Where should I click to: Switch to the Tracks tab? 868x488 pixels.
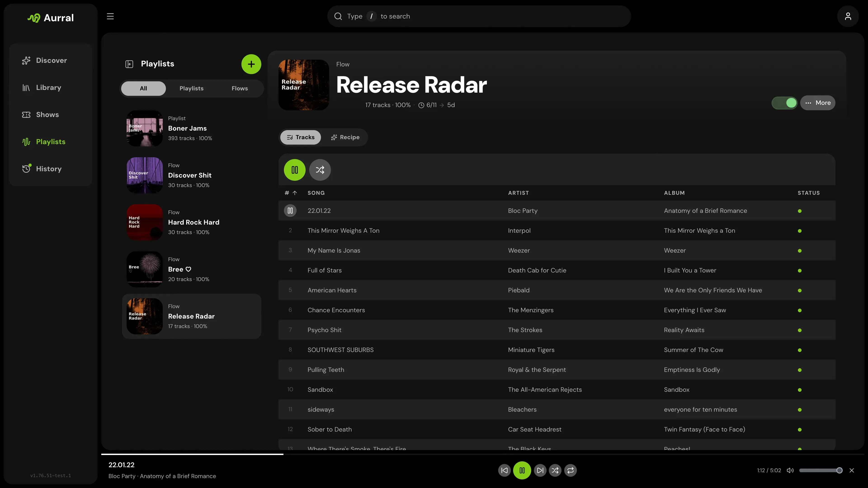click(x=300, y=137)
